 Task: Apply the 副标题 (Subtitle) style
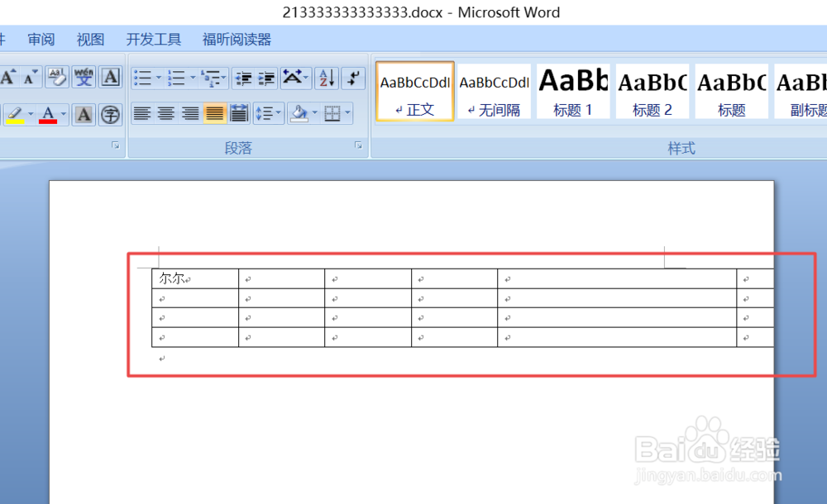[801, 92]
